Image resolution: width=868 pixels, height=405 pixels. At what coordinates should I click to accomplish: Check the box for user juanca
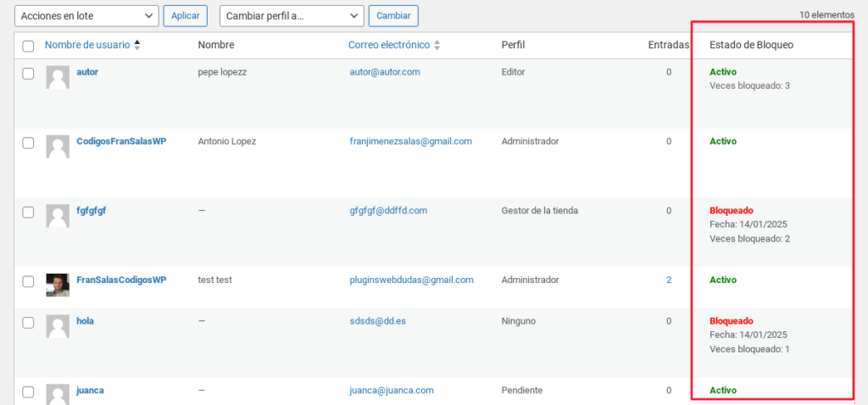coord(28,391)
